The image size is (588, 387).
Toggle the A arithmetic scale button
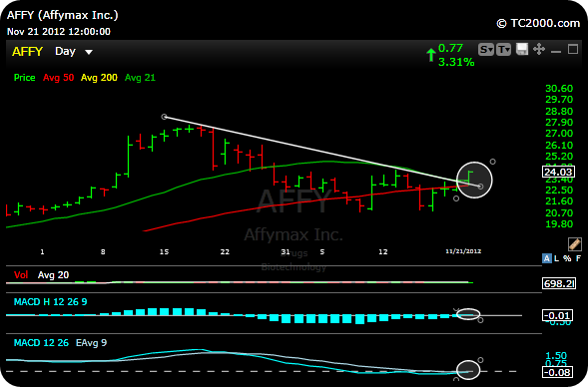(547, 258)
